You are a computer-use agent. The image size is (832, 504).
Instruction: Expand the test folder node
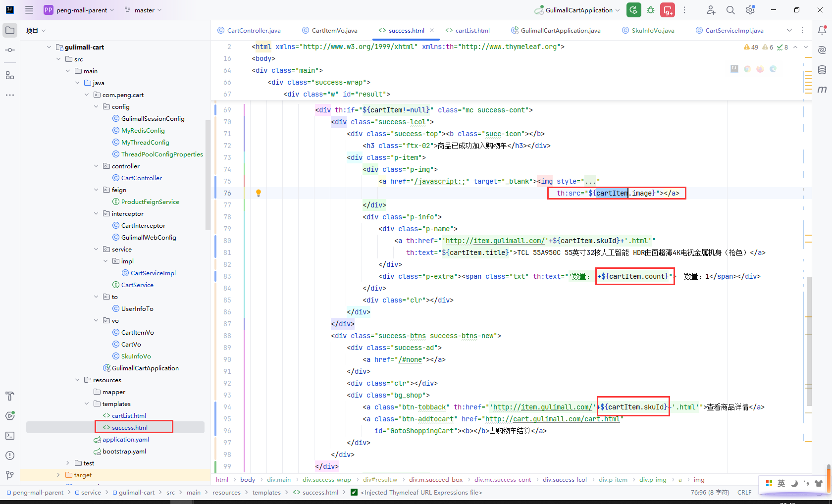pyautogui.click(x=68, y=463)
